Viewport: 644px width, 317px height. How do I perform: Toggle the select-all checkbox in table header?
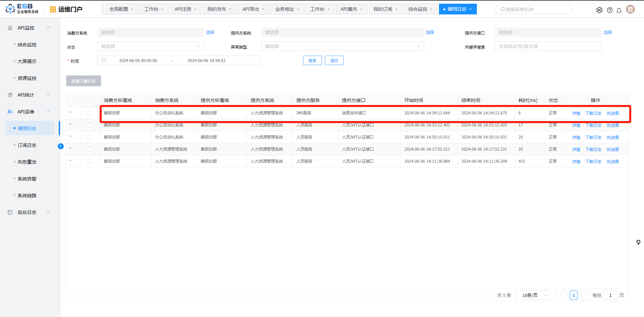click(89, 100)
